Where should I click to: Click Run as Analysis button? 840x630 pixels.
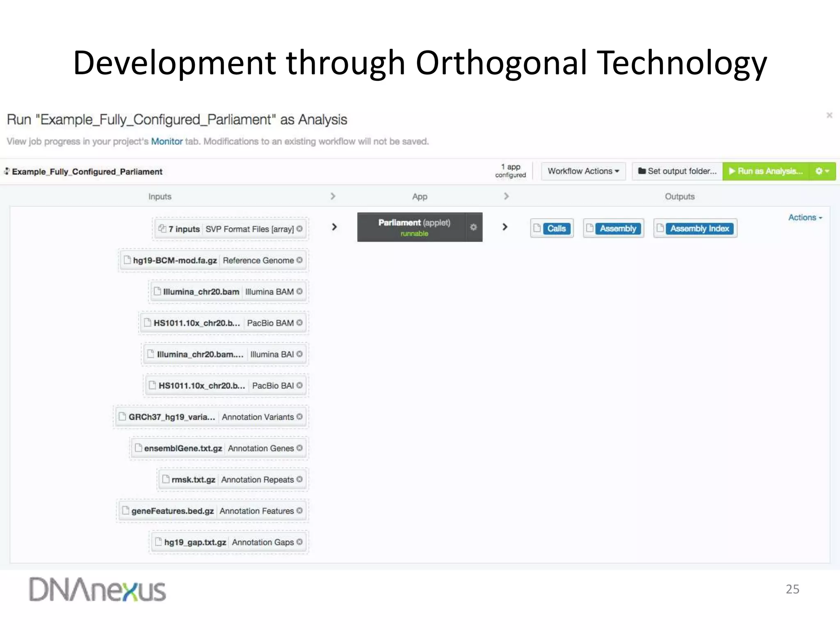coord(766,171)
